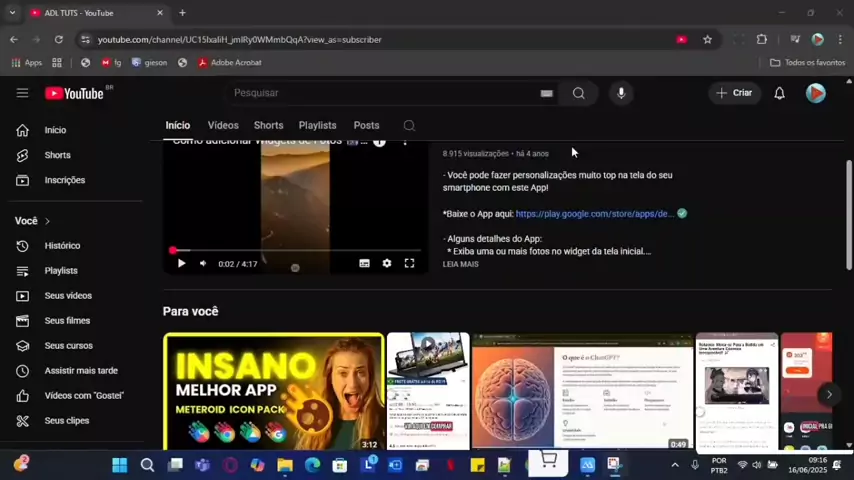Start voice search with microphone icon
This screenshot has width=854, height=480.
[x=621, y=93]
